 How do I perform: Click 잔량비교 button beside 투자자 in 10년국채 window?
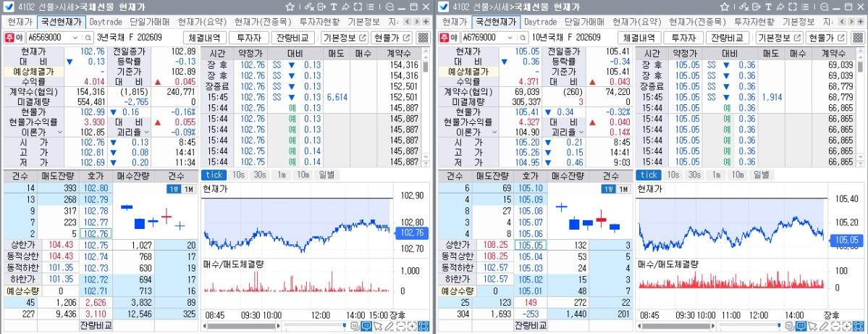click(728, 38)
